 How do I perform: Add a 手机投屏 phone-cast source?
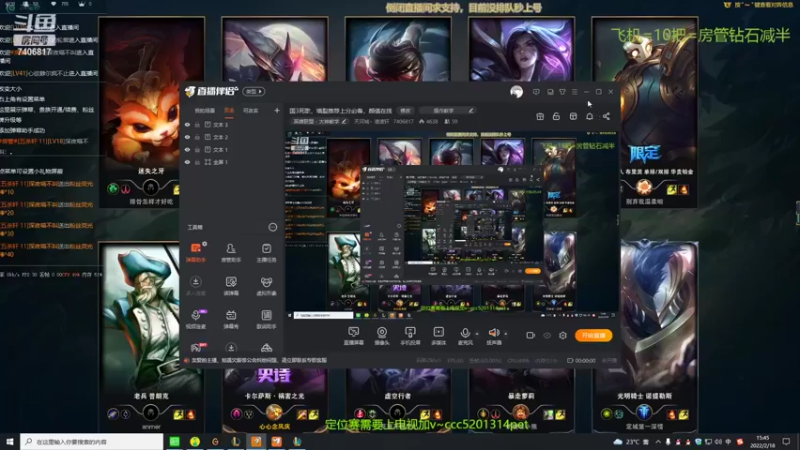coord(410,336)
